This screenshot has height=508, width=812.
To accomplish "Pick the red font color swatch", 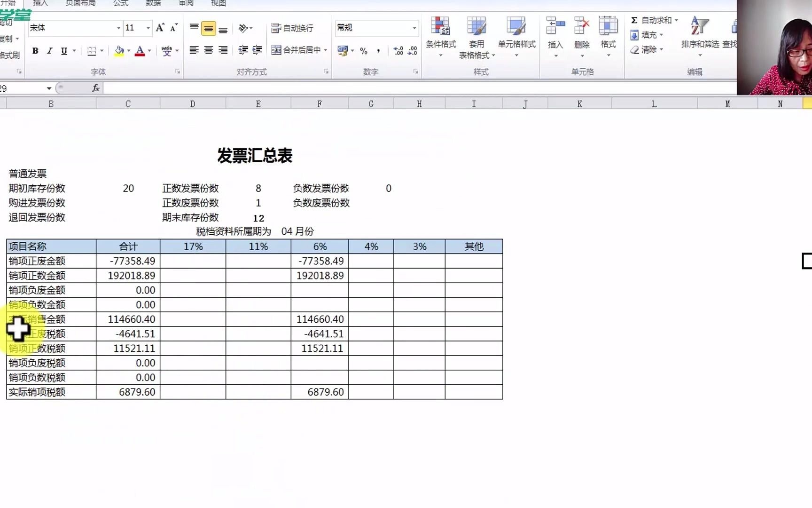I will tap(140, 51).
